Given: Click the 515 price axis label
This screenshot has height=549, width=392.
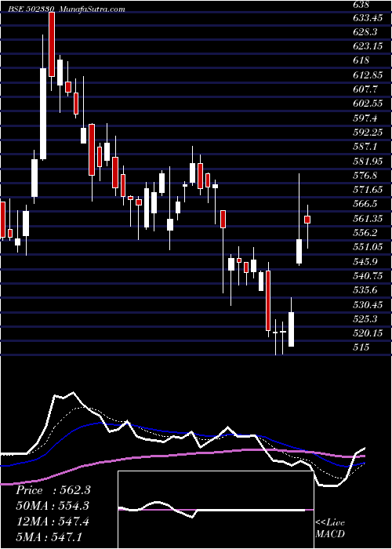Looking at the screenshot, I should click(361, 347).
